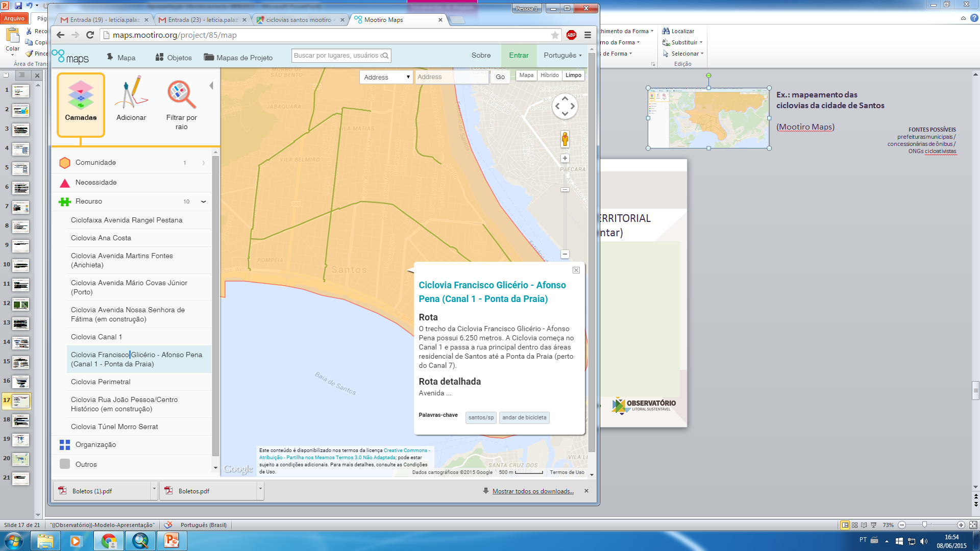Adjust the PowerPoint zoom slider

tap(924, 525)
